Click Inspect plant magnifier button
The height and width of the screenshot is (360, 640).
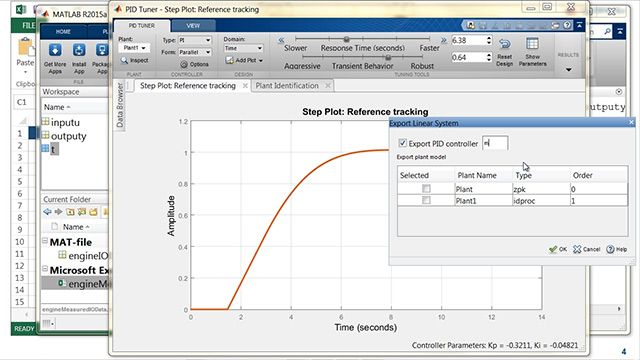[134, 60]
